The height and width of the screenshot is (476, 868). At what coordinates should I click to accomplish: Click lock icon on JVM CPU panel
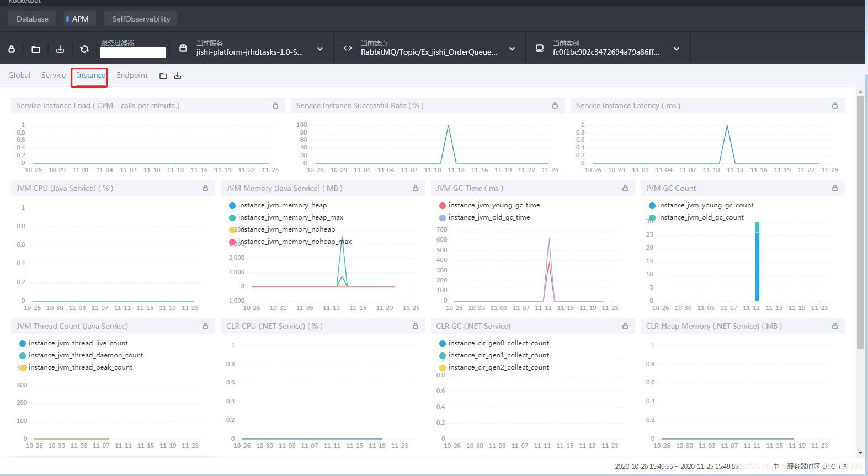[205, 188]
